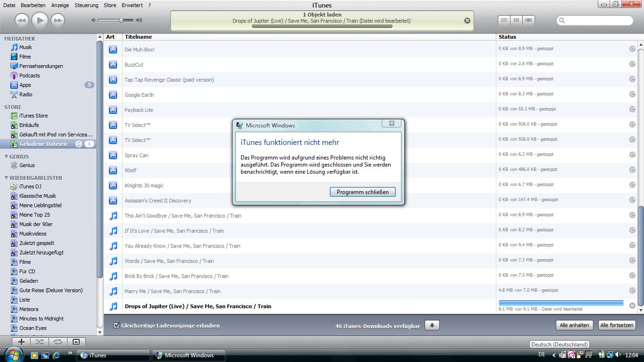The height and width of the screenshot is (362, 644).
Task: Click Programm schließen in the dialog
Action: click(362, 192)
